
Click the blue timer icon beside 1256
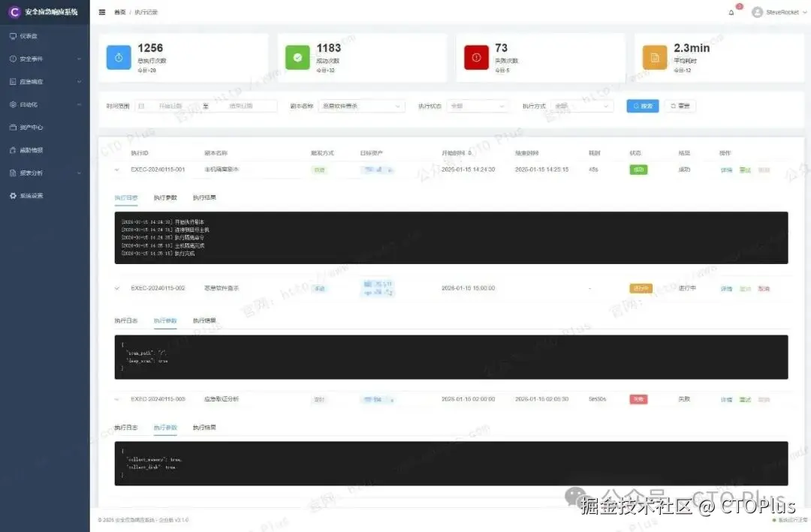tap(119, 57)
